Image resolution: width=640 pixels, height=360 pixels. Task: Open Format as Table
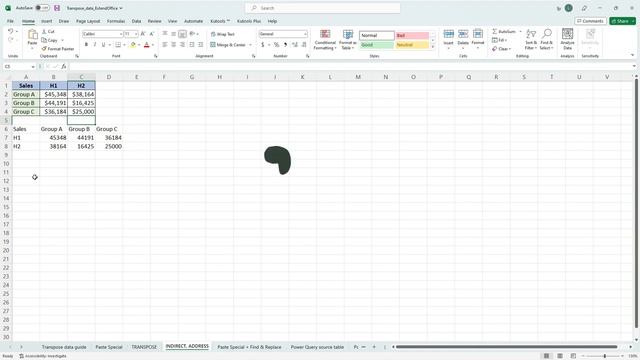[x=347, y=40]
